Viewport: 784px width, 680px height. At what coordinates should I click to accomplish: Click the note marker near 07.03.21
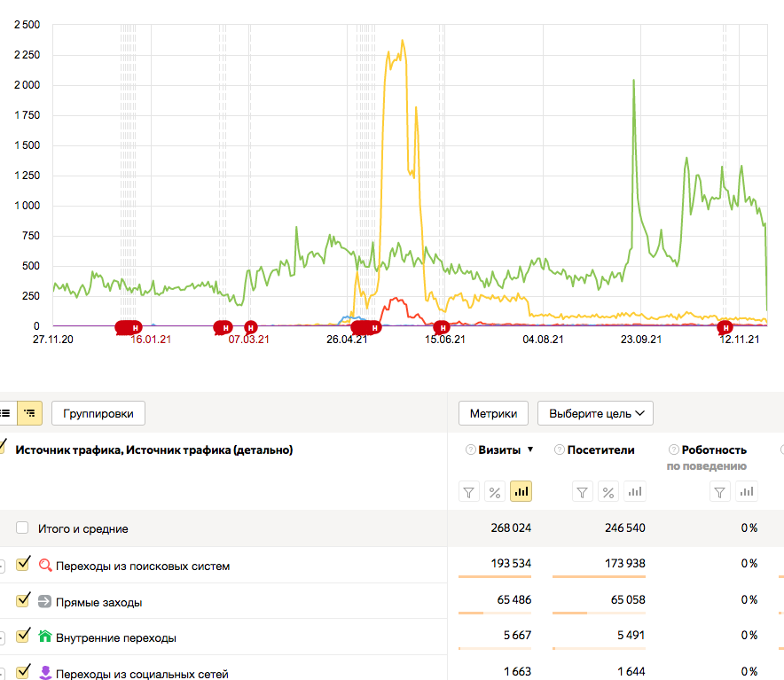tap(251, 328)
